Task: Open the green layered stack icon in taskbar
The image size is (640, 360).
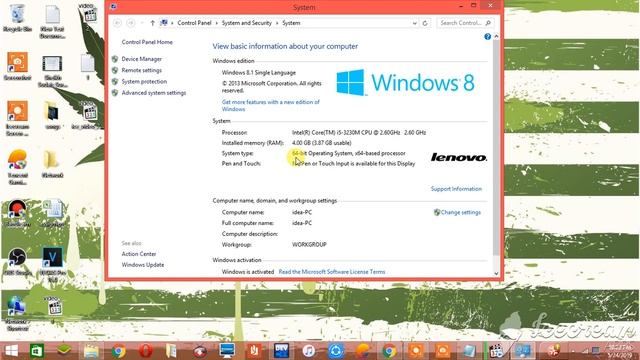Action: coord(64,351)
